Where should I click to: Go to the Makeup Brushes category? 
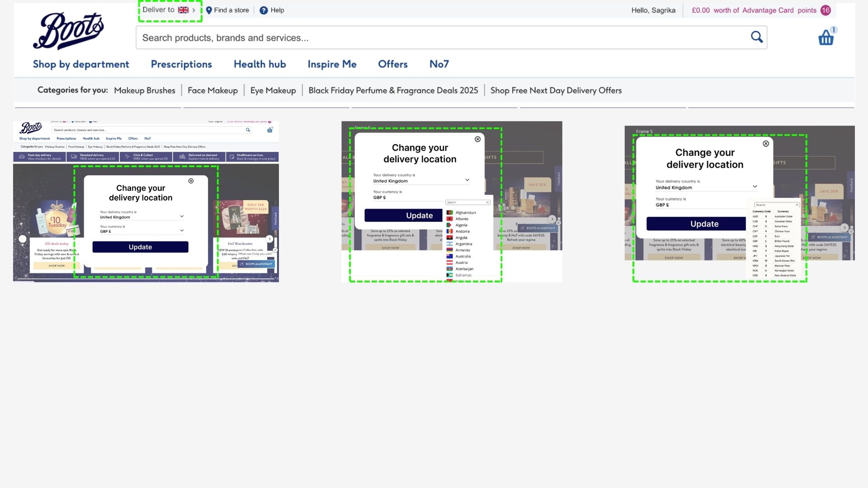pyautogui.click(x=145, y=90)
